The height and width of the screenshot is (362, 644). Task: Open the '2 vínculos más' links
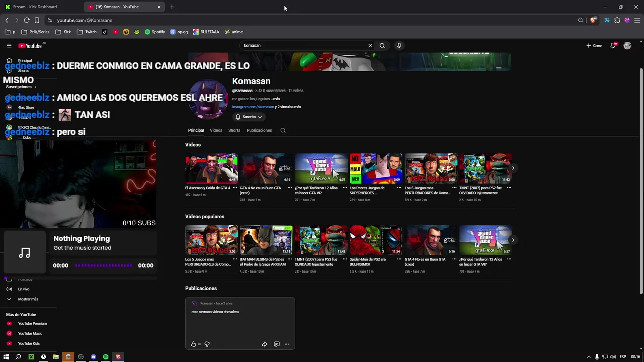[289, 107]
